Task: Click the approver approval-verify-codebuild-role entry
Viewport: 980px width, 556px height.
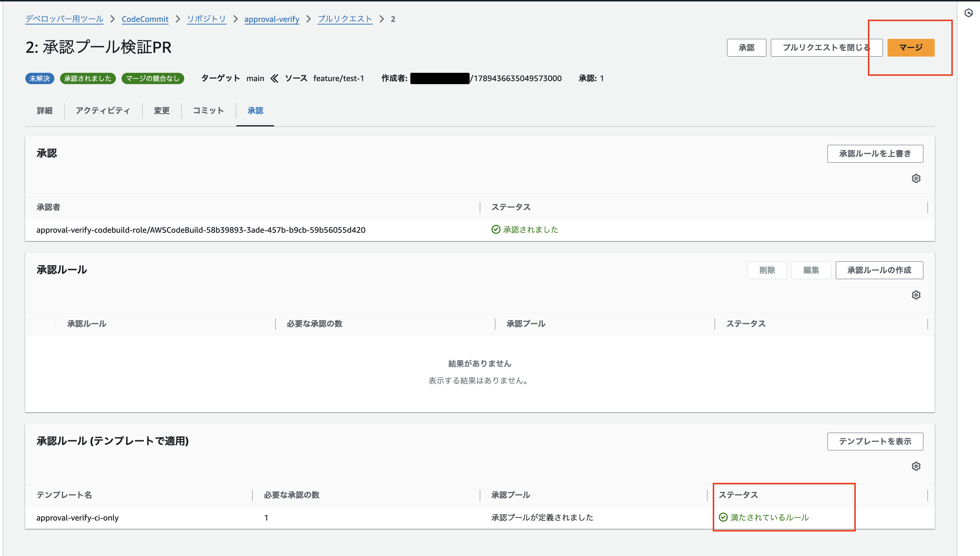Action: [x=201, y=230]
